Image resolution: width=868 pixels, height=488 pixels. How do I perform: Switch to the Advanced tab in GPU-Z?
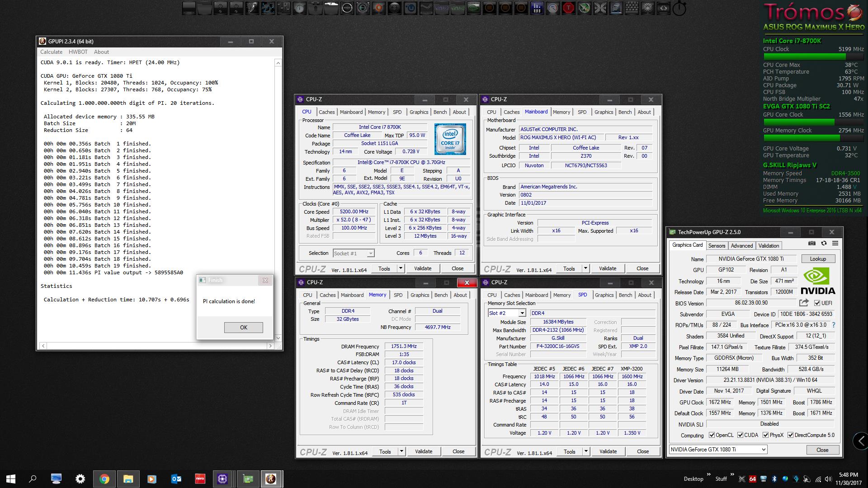pos(742,245)
